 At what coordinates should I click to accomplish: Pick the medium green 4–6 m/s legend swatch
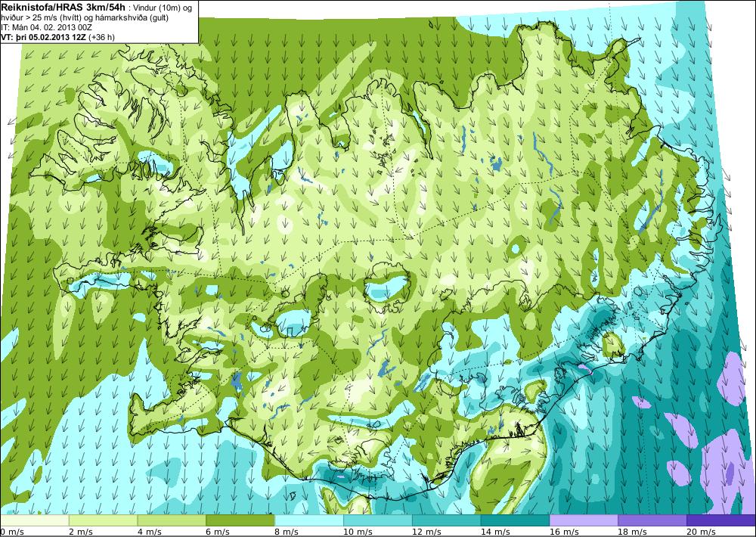pos(172,520)
